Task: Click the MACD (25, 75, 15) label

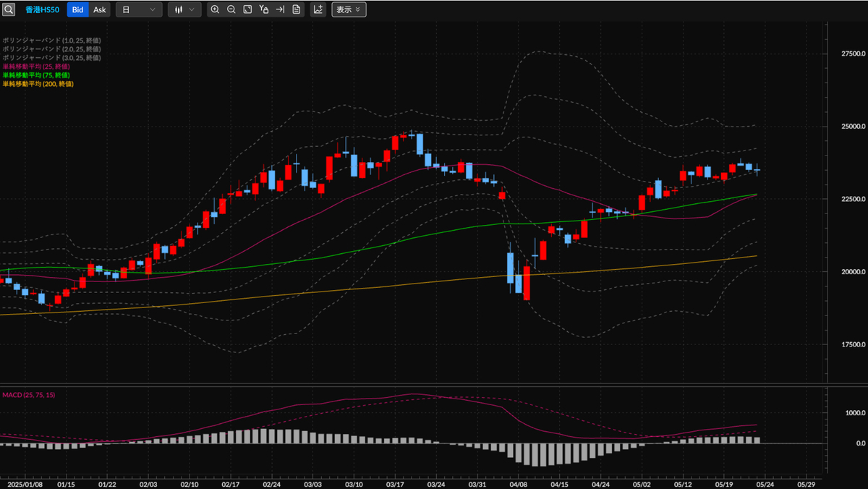Action: point(30,395)
